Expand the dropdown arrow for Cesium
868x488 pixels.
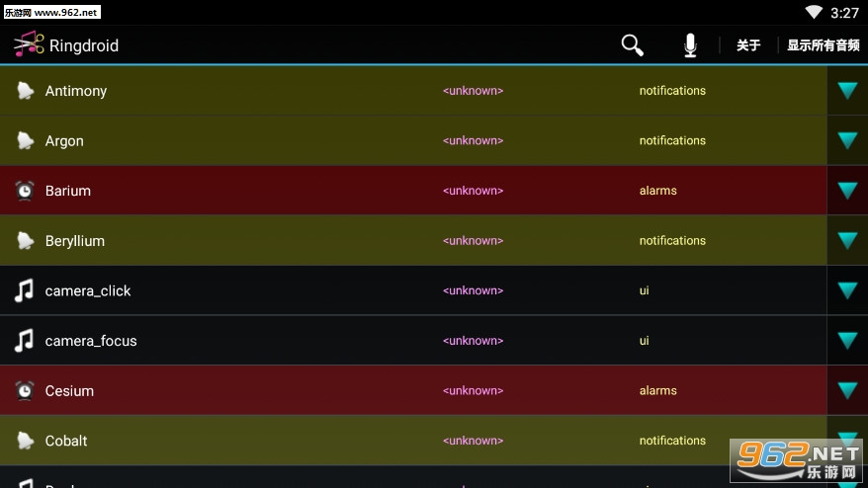pos(847,390)
